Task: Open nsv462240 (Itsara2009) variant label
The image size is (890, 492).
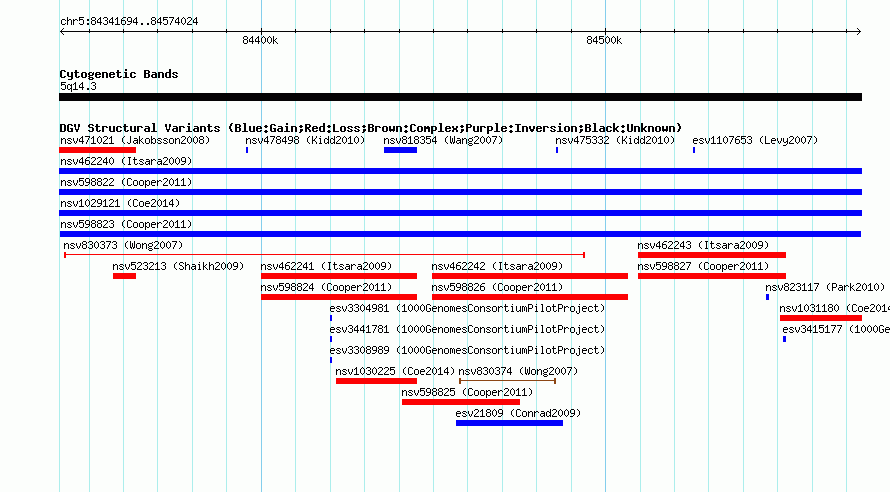Action: pyautogui.click(x=126, y=161)
